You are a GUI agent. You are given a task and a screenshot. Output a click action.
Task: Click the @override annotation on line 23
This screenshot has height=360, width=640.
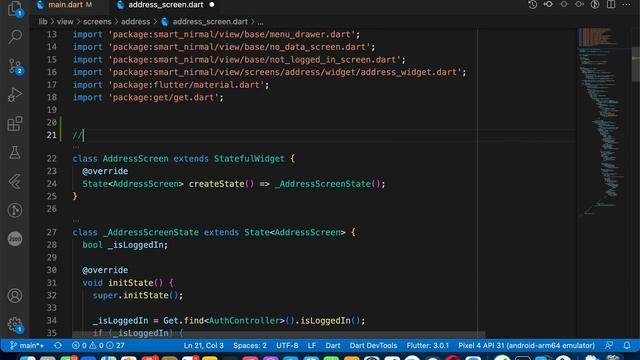coord(105,171)
